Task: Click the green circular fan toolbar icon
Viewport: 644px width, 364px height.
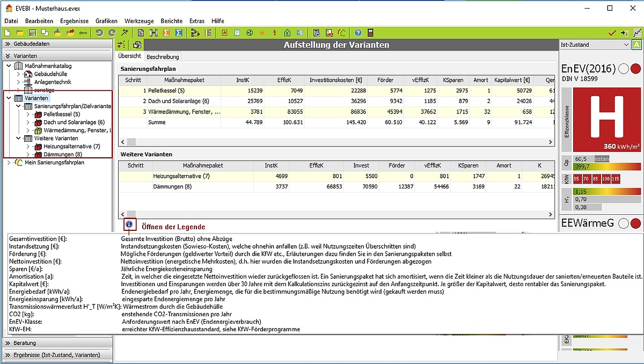Action: click(x=250, y=33)
